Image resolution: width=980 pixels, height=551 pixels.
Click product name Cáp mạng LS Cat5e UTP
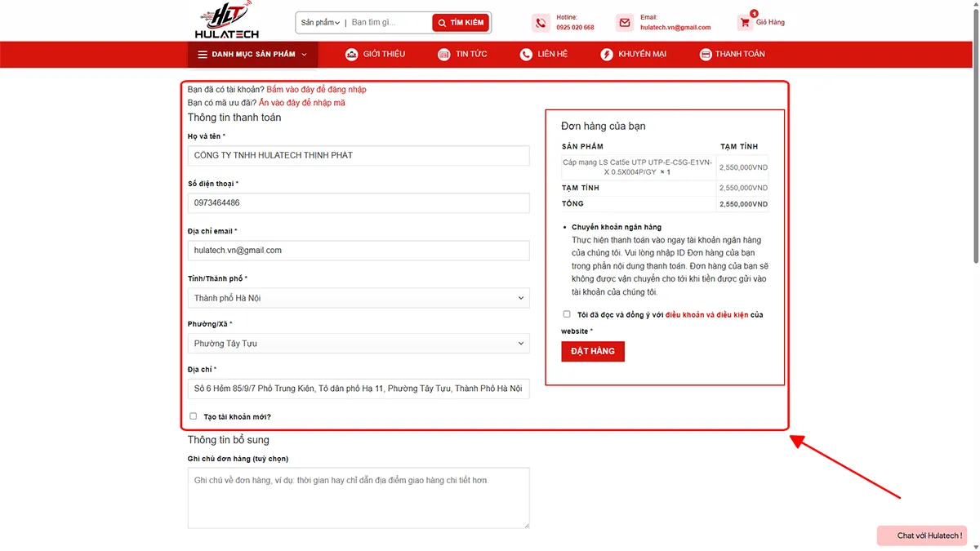coord(638,167)
